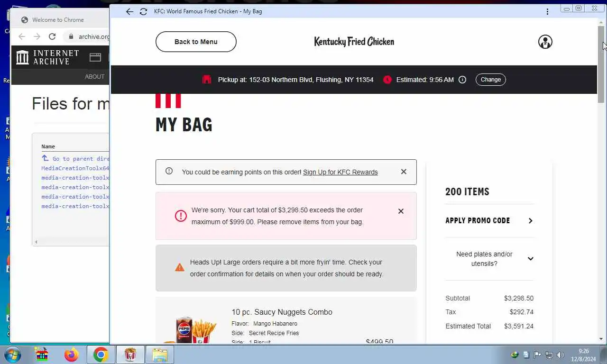Click the volume speaker tray icon

click(560, 355)
